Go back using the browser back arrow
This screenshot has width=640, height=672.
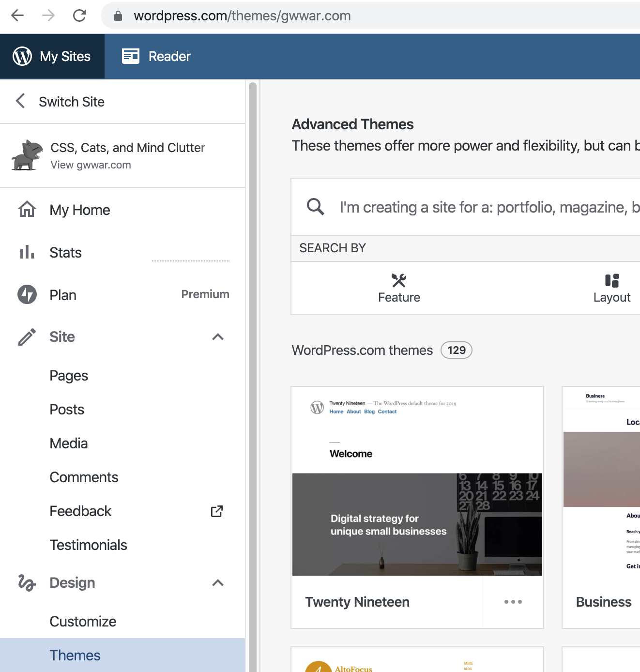(x=17, y=15)
